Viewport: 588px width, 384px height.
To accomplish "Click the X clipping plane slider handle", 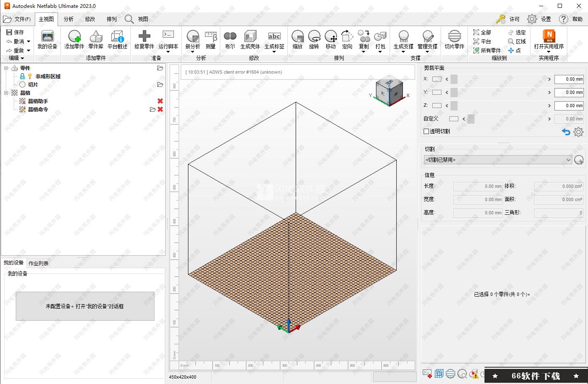I will 454,79.
